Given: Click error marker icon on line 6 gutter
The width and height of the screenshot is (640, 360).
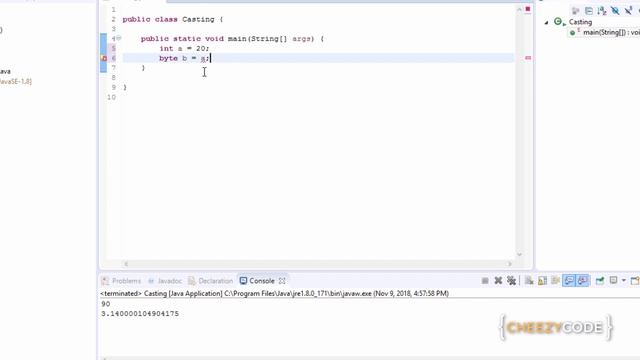Looking at the screenshot, I should coord(104,58).
